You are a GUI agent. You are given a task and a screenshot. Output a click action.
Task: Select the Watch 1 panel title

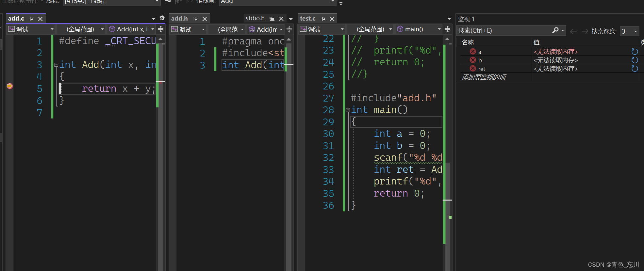point(466,19)
